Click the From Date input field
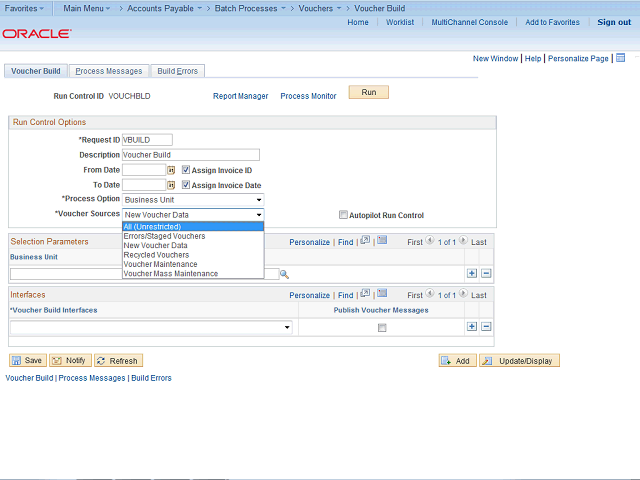Screen dimensions: 640x480 (144, 170)
